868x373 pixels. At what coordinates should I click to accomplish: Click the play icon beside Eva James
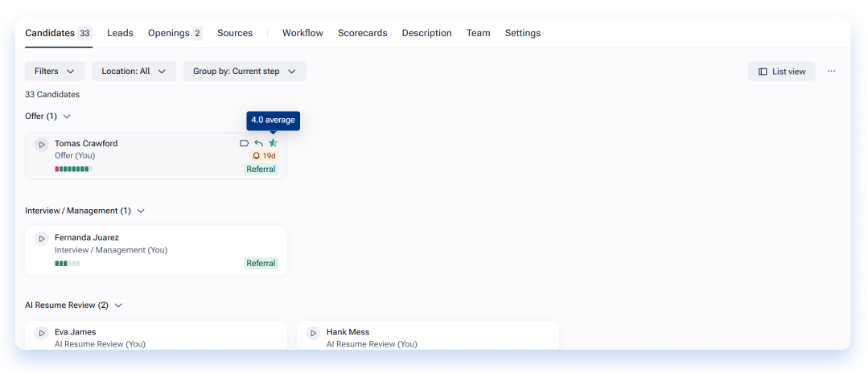[42, 334]
